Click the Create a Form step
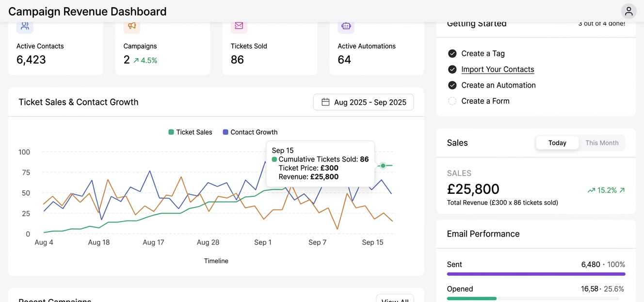The image size is (644, 302). 485,101
